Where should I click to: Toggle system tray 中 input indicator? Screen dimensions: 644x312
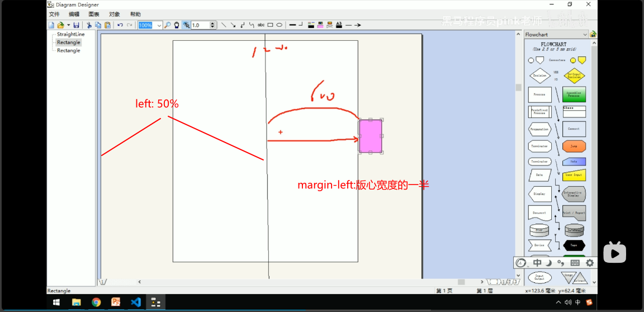point(578,302)
